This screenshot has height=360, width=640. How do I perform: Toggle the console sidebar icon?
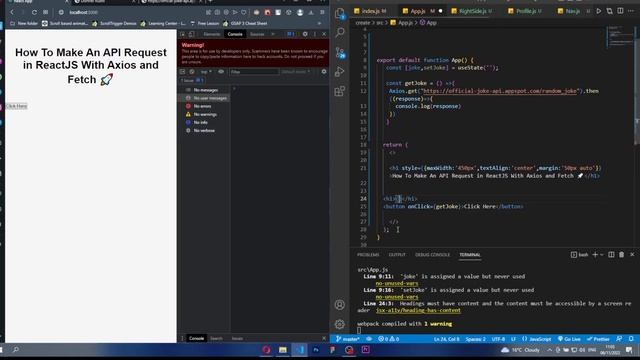click(x=182, y=72)
